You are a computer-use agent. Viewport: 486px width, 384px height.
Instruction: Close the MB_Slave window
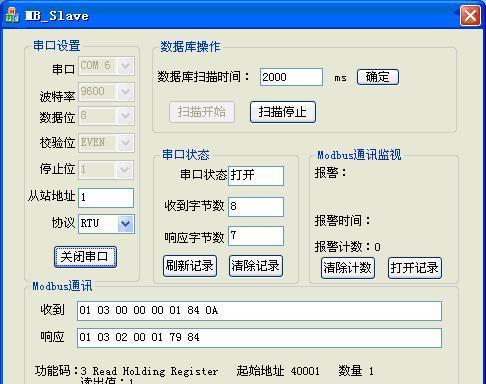tap(470, 15)
